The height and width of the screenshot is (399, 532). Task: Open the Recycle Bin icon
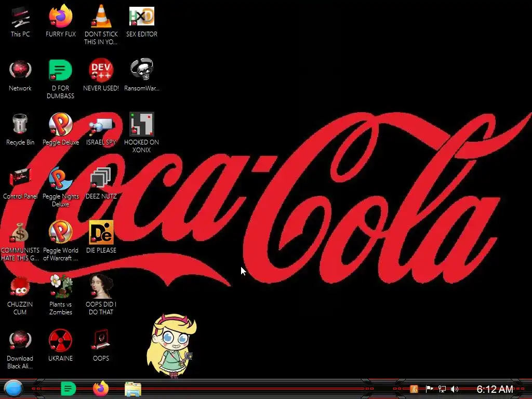pos(20,124)
